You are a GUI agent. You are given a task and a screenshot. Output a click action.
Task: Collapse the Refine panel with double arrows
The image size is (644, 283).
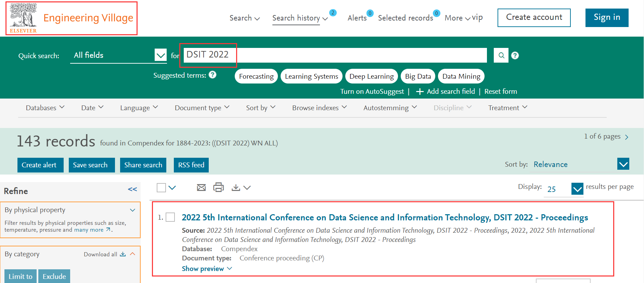pyautogui.click(x=132, y=189)
